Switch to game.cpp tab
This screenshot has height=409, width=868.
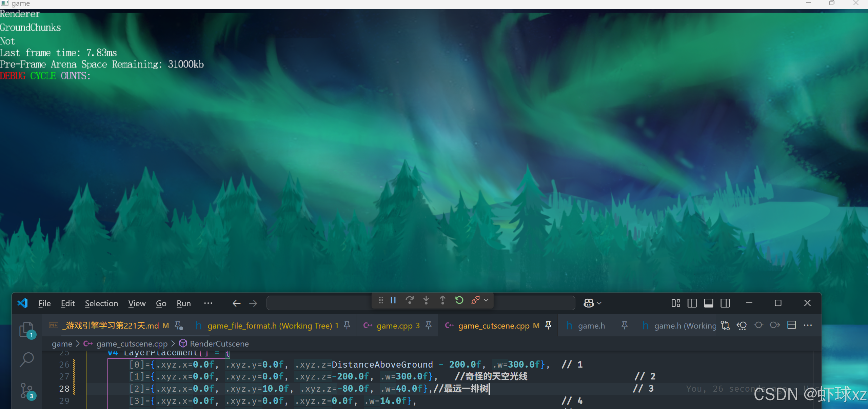coord(394,326)
